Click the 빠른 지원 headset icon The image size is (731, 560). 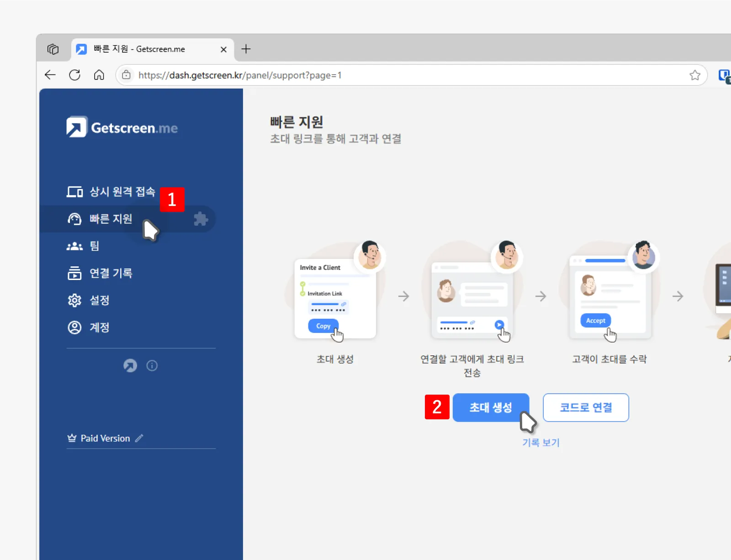pos(74,219)
